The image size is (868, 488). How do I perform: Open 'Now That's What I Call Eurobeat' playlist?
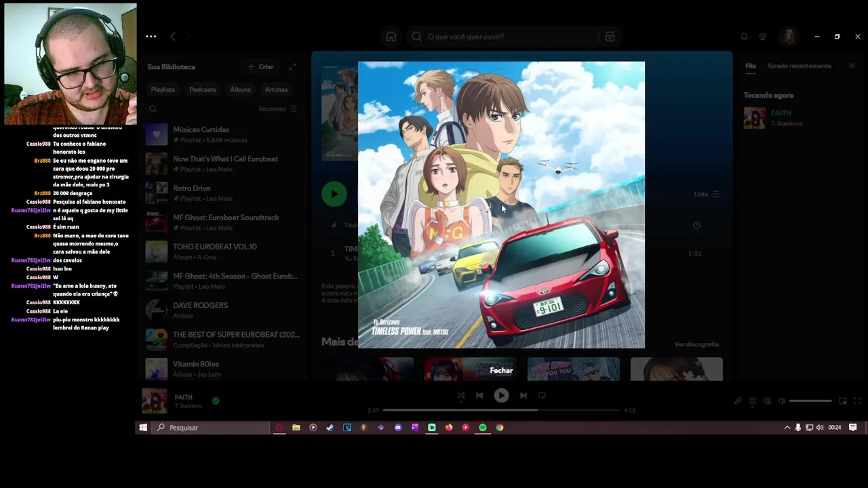(x=222, y=163)
